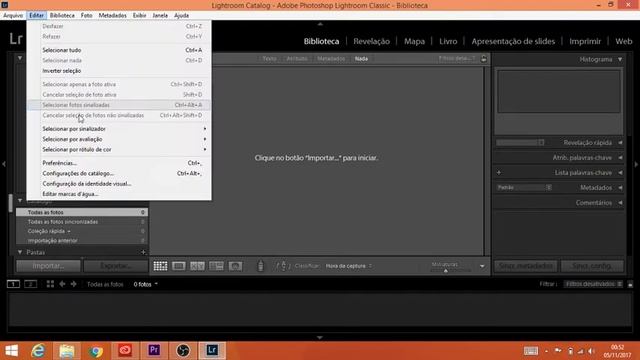The height and width of the screenshot is (360, 640).
Task: Open Selecionar por avaliação submenu
Action: click(119, 139)
